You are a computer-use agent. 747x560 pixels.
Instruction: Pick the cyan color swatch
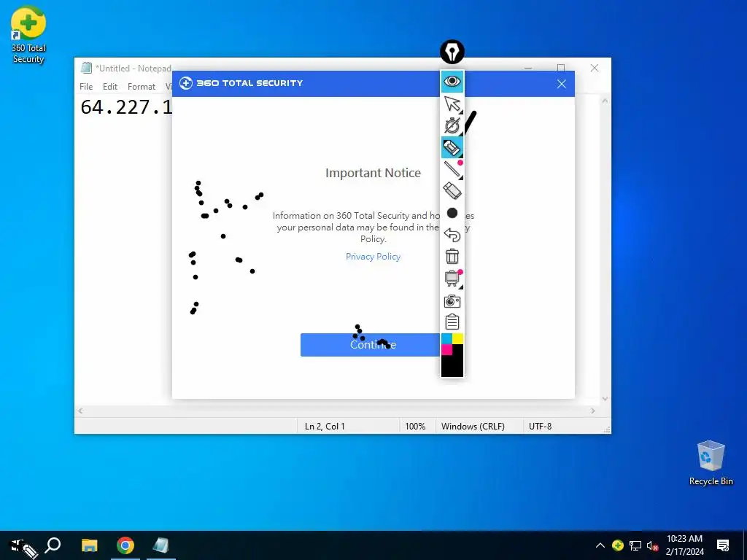point(446,338)
